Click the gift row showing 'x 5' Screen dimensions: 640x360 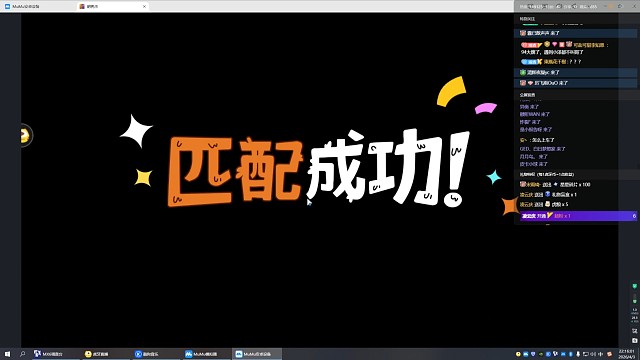pyautogui.click(x=544, y=204)
